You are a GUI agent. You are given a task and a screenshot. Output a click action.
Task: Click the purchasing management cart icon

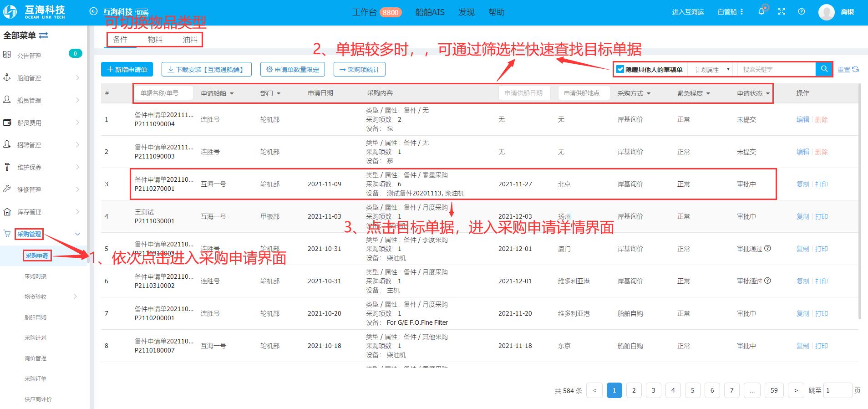[x=7, y=234]
